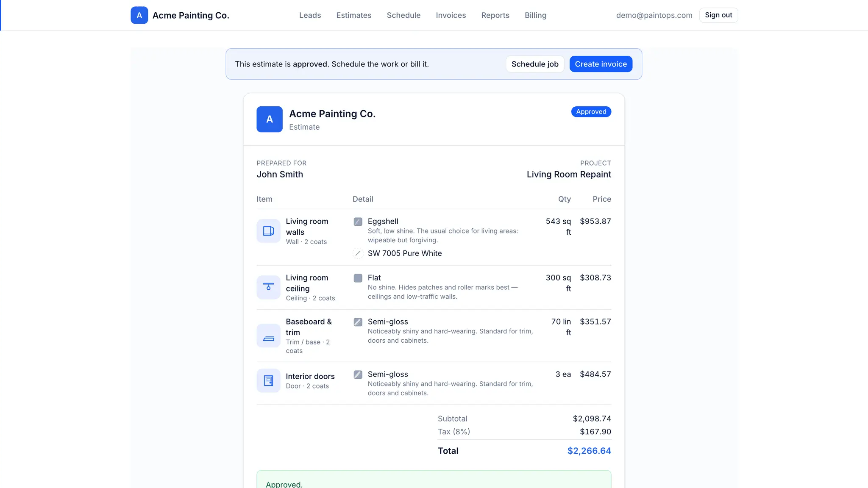The width and height of the screenshot is (868, 488).
Task: Click the price $308.73
Action: pyautogui.click(x=595, y=278)
